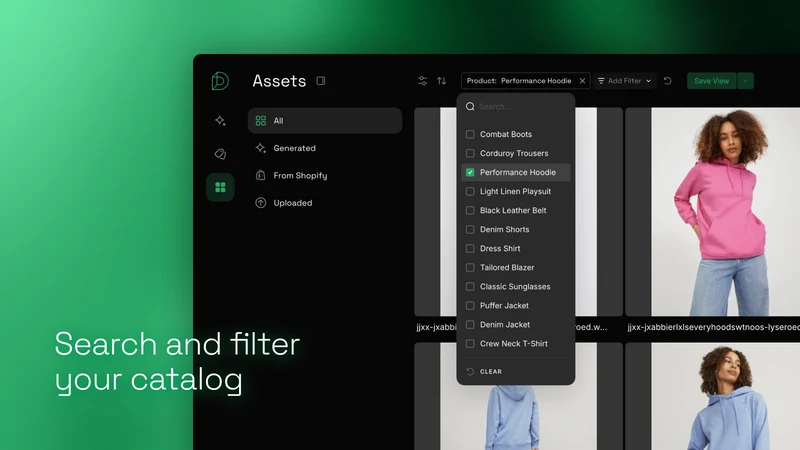The height and width of the screenshot is (450, 800).
Task: Check the Corduroy Trousers checkbox
Action: pyautogui.click(x=470, y=153)
